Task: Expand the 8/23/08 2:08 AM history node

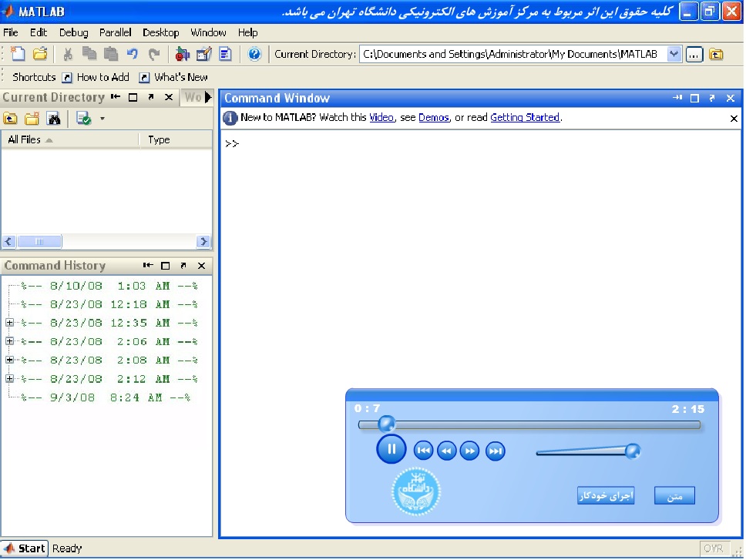Action: pyautogui.click(x=9, y=360)
